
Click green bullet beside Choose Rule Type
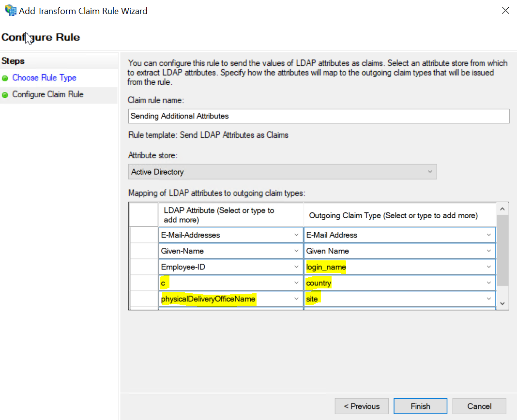5,78
